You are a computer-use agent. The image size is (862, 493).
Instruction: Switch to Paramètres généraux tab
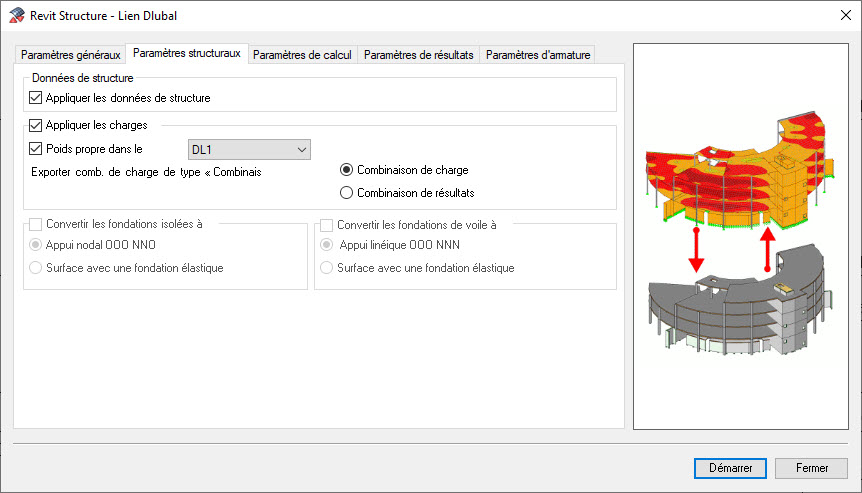tap(70, 55)
